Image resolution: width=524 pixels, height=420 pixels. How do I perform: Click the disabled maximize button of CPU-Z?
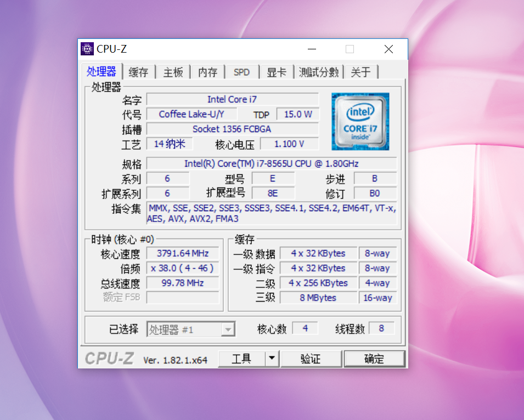pos(350,49)
